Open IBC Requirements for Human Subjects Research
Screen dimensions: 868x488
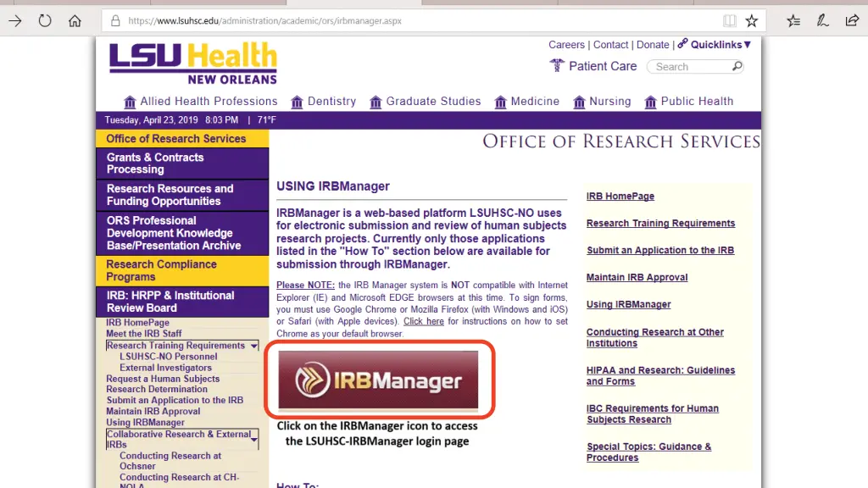pos(653,413)
